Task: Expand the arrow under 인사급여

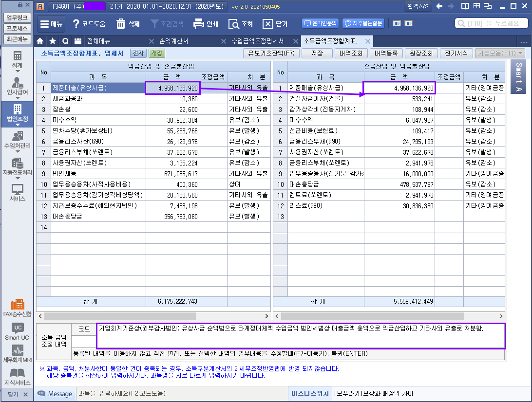Action: [18, 98]
